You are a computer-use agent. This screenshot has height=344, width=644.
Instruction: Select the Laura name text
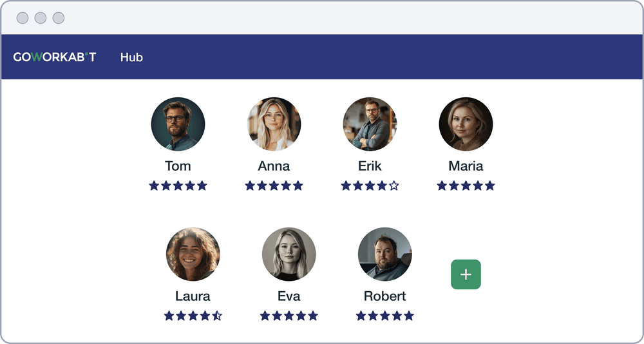point(193,296)
